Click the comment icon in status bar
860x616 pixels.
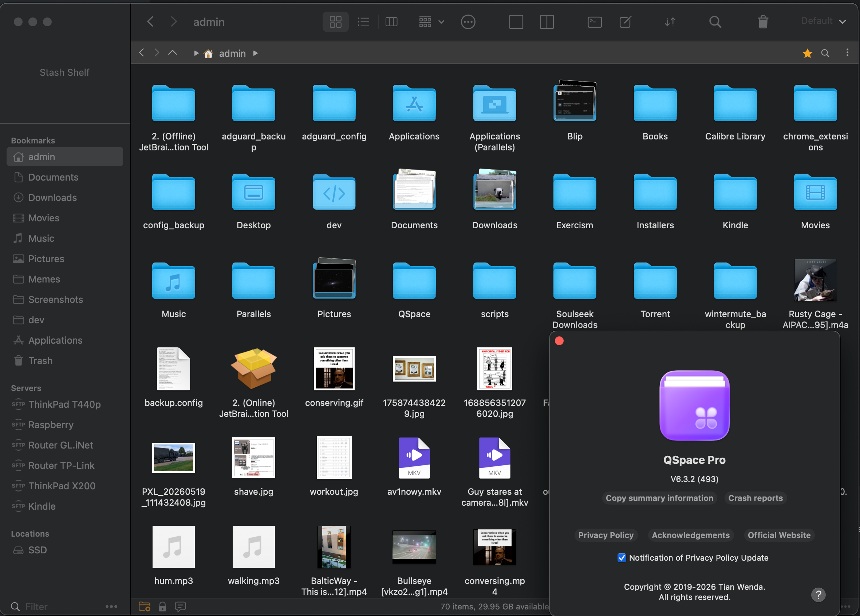pos(181,607)
